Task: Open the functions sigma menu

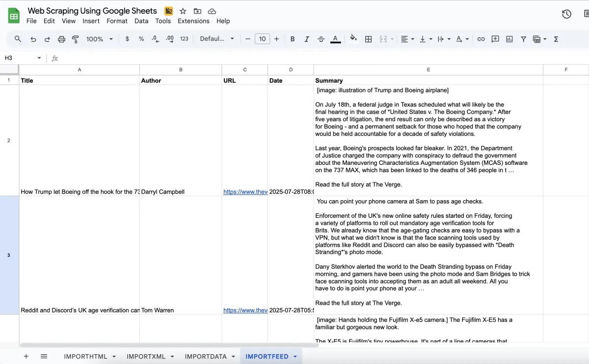Action: point(556,39)
